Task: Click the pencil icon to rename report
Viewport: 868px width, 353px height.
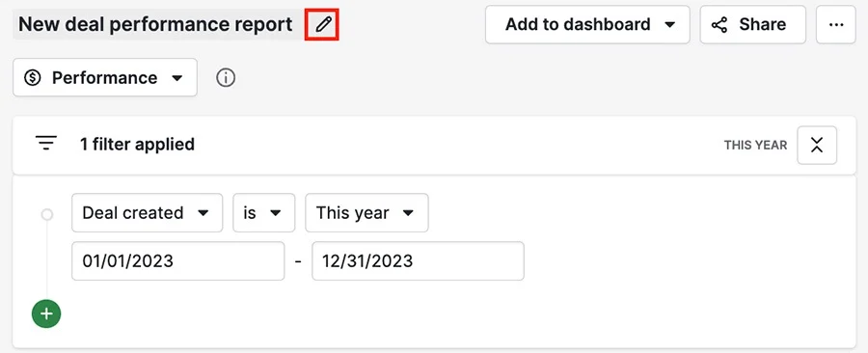Action: pyautogui.click(x=323, y=24)
